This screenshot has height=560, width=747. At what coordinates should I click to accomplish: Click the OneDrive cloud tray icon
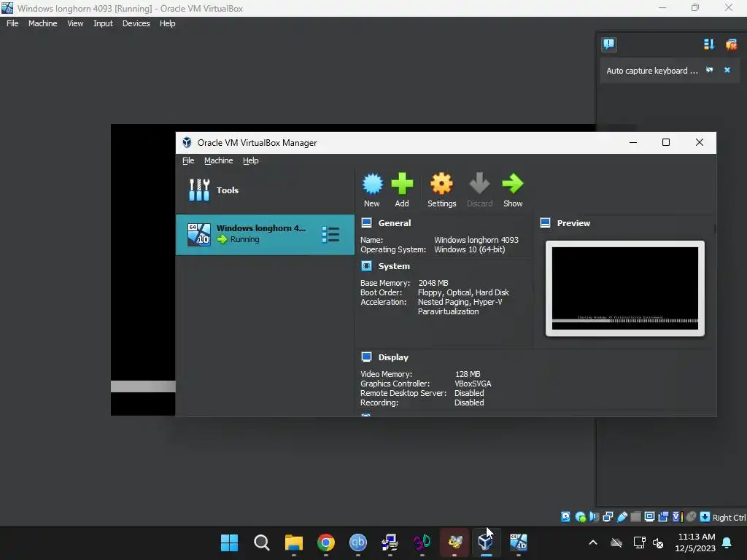pos(616,542)
